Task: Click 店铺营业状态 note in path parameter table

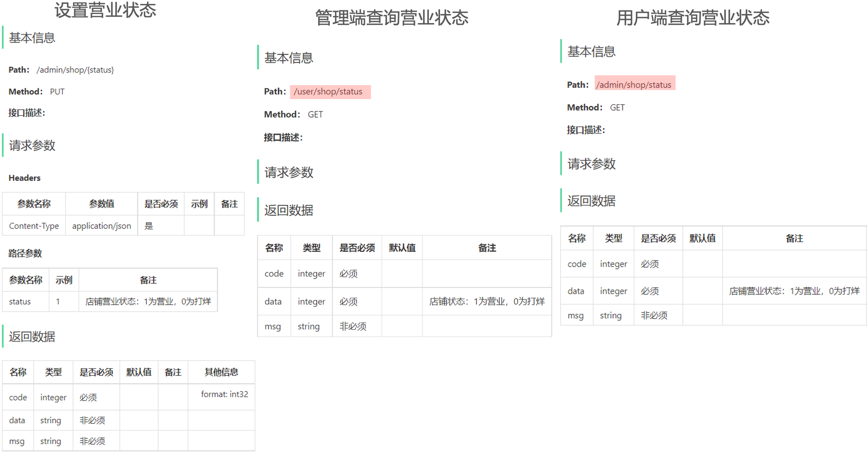Action: click(x=148, y=301)
